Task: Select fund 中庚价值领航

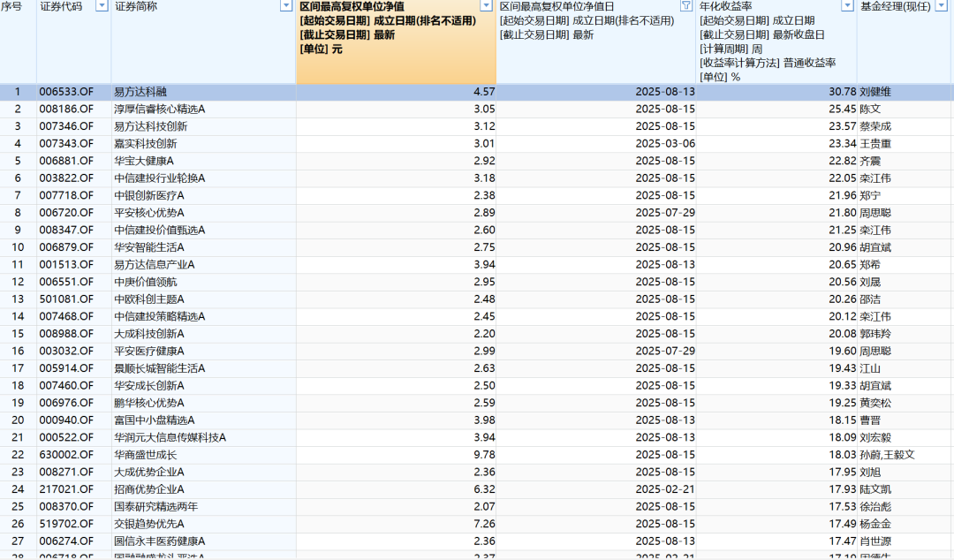Action: point(146,282)
